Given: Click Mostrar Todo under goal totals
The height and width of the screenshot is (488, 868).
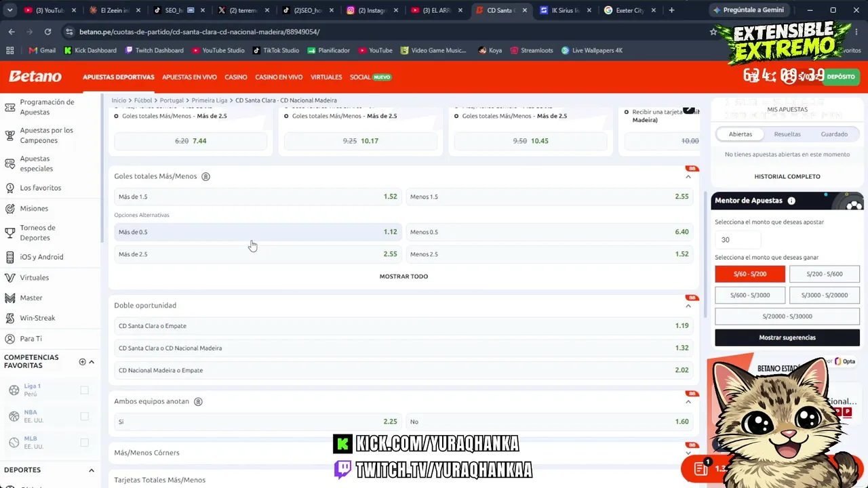Looking at the screenshot, I should 403,277.
